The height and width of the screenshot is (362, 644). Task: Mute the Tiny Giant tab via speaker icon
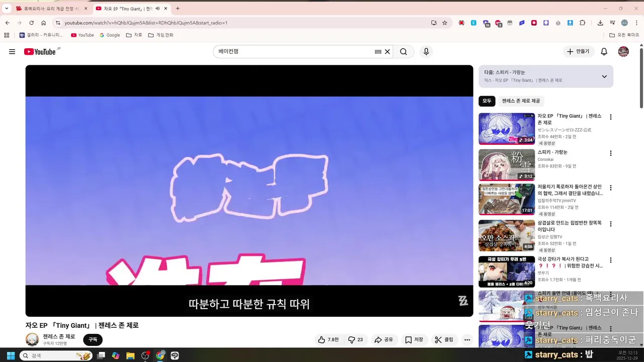157,9
